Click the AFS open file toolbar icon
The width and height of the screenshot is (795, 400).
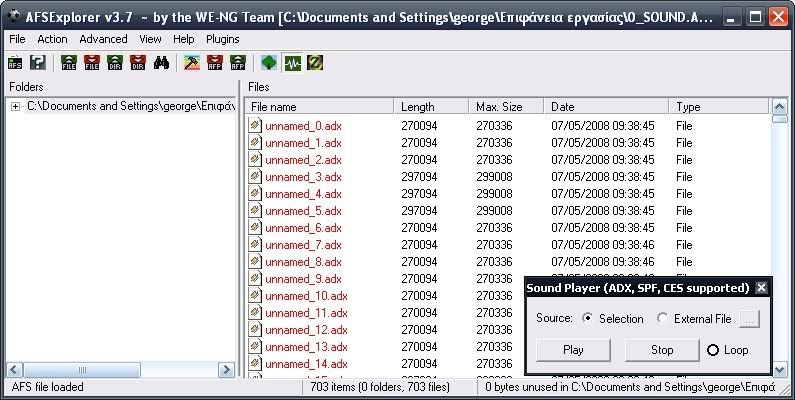tap(15, 63)
